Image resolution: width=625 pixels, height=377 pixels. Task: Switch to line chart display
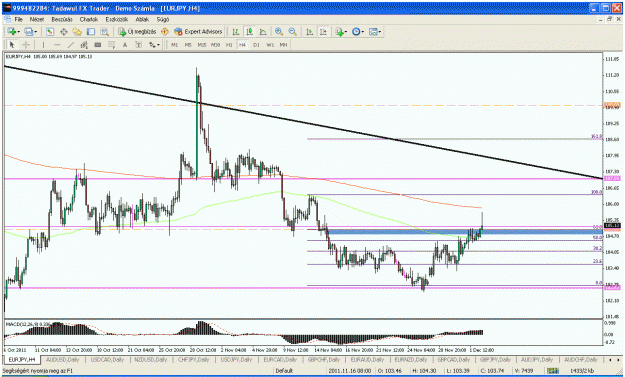pyautogui.click(x=263, y=31)
